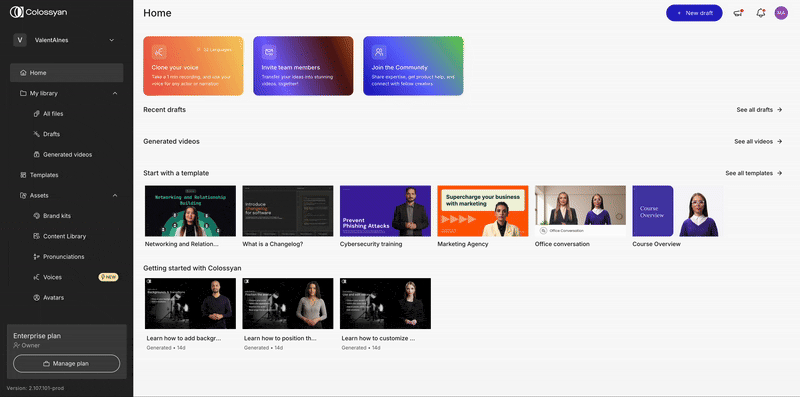Screen dimensions: 800x397
Task: Click the Brand kits icon
Action: [36, 216]
